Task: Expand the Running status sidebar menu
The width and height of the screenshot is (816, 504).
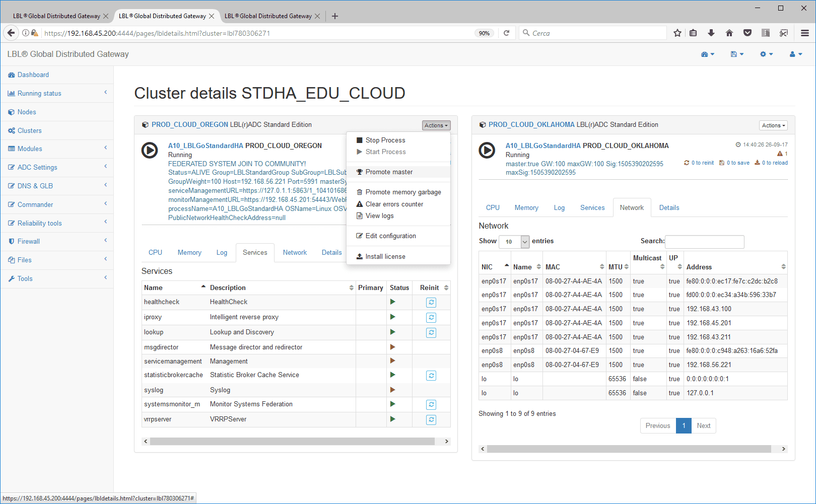Action: pos(56,93)
